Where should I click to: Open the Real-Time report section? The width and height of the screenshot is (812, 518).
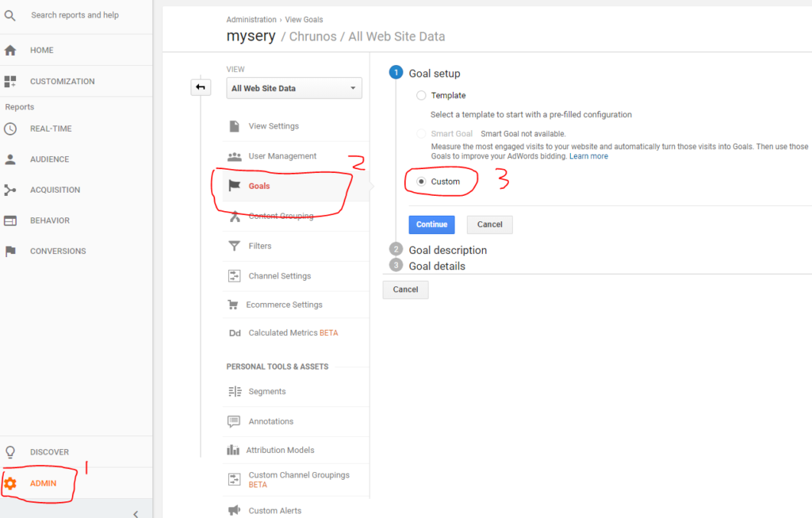click(x=49, y=129)
